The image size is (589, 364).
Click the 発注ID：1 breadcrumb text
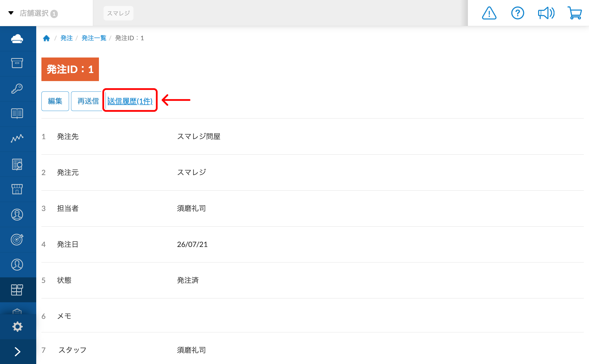pos(129,38)
